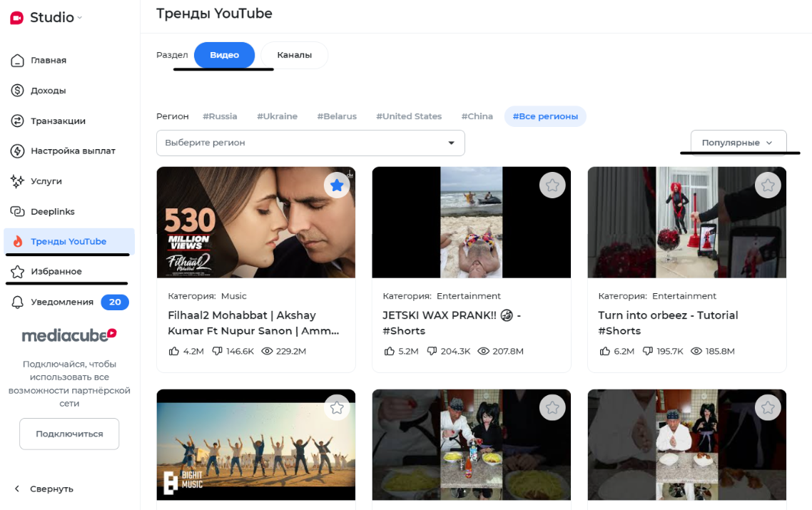Click the Deeplinks link icon
The height and width of the screenshot is (510, 812).
click(18, 211)
